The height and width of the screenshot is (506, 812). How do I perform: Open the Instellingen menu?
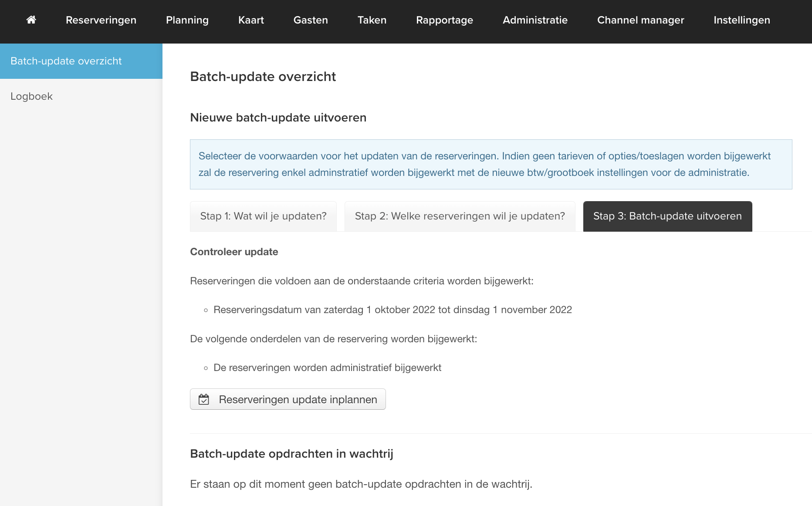[x=741, y=20]
